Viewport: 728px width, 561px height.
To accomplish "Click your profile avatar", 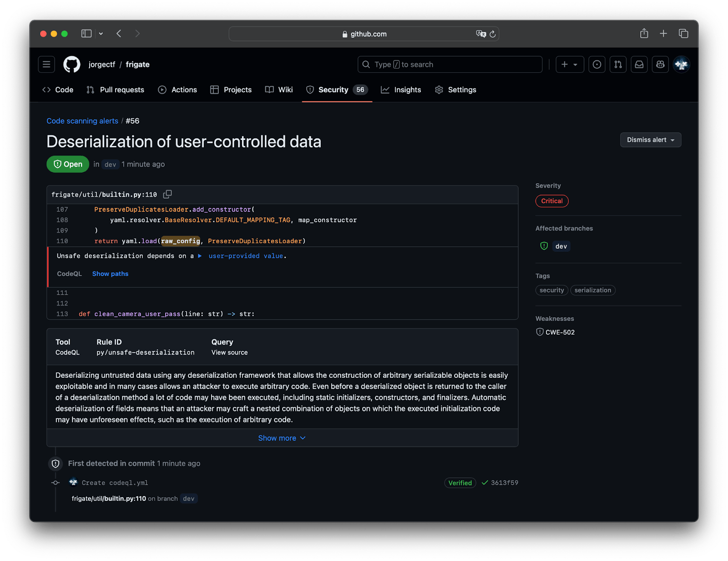I will (681, 64).
